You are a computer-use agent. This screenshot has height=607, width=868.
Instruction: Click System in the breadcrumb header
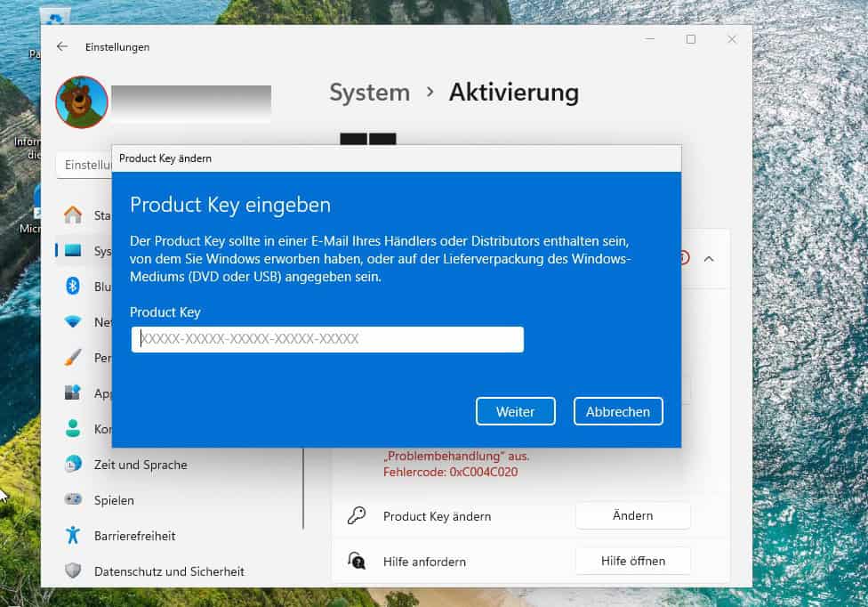[369, 93]
